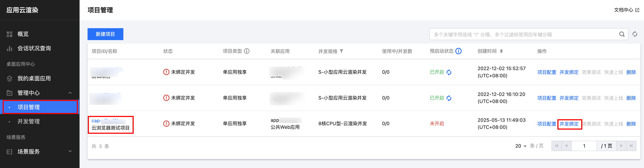Click the search magnifier icon
Viewport: 644px width, 168px height.
pyautogui.click(x=622, y=34)
